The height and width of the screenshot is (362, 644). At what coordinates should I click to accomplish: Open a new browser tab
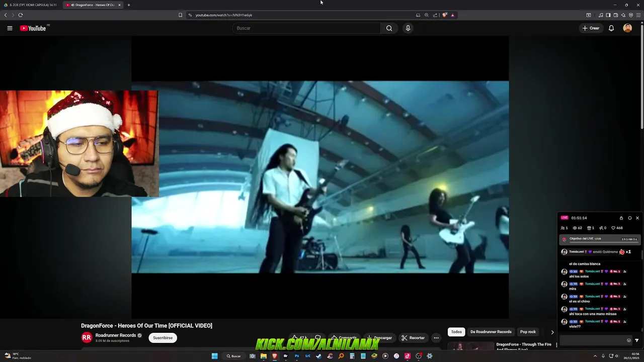[128, 5]
